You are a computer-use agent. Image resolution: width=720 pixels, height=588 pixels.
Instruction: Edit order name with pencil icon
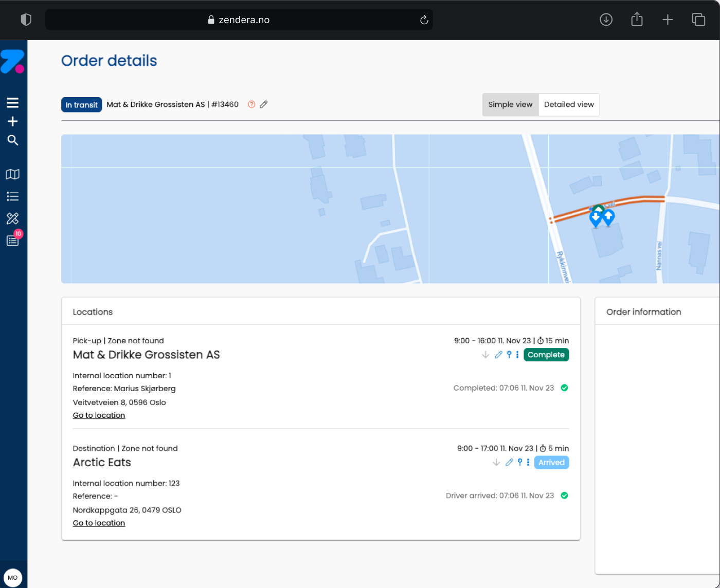coord(264,104)
